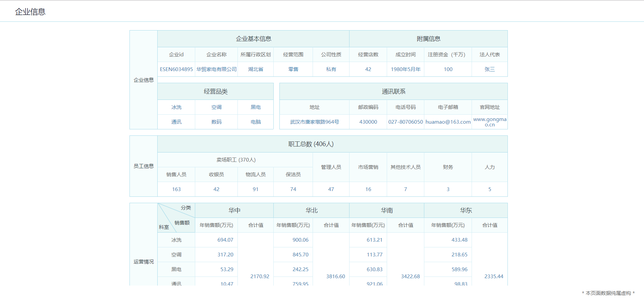
Task: Click the legal representative name 张三
Action: (489, 69)
